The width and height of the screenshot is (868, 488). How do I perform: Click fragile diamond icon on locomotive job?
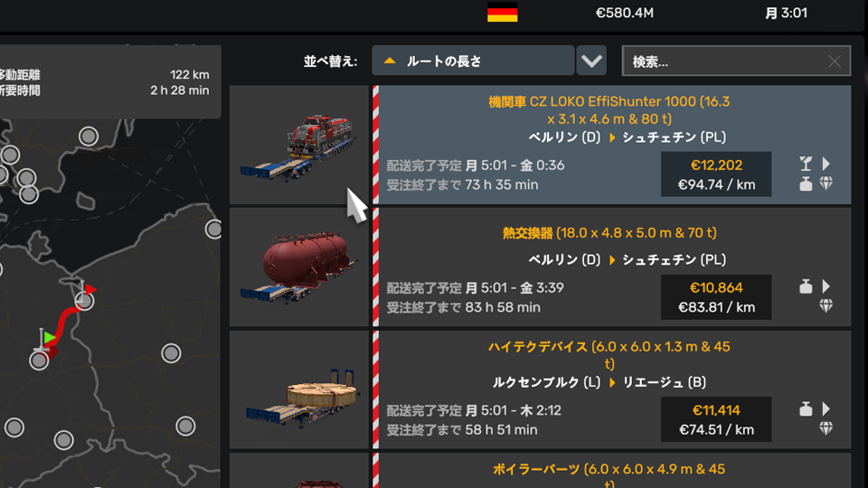point(826,183)
